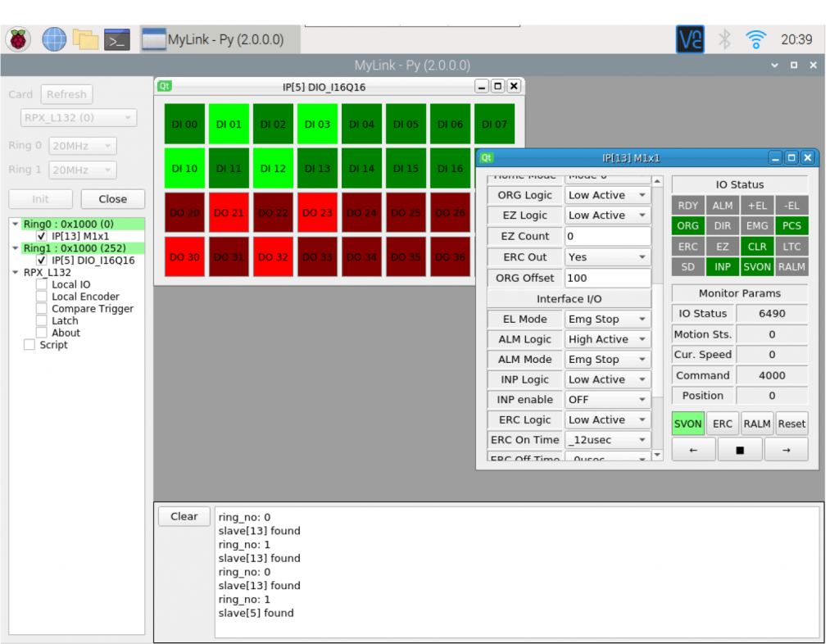839x644 pixels.
Task: Click the ERC command button
Action: pos(723,424)
